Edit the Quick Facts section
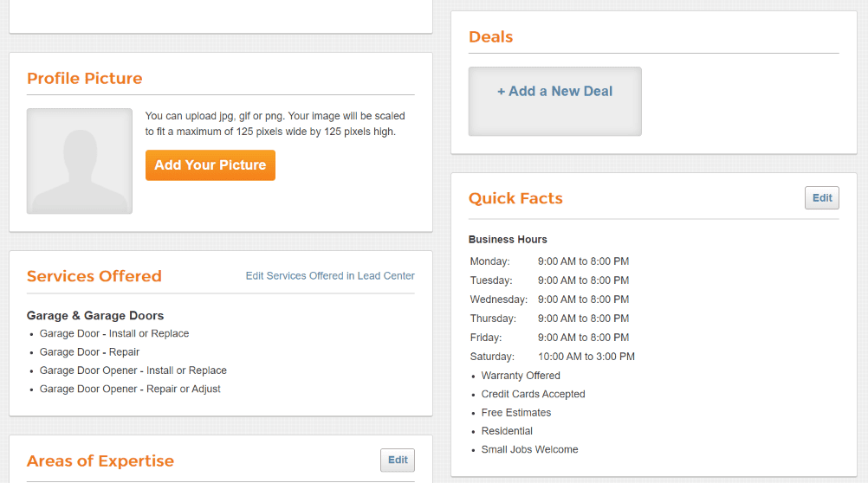 click(821, 197)
